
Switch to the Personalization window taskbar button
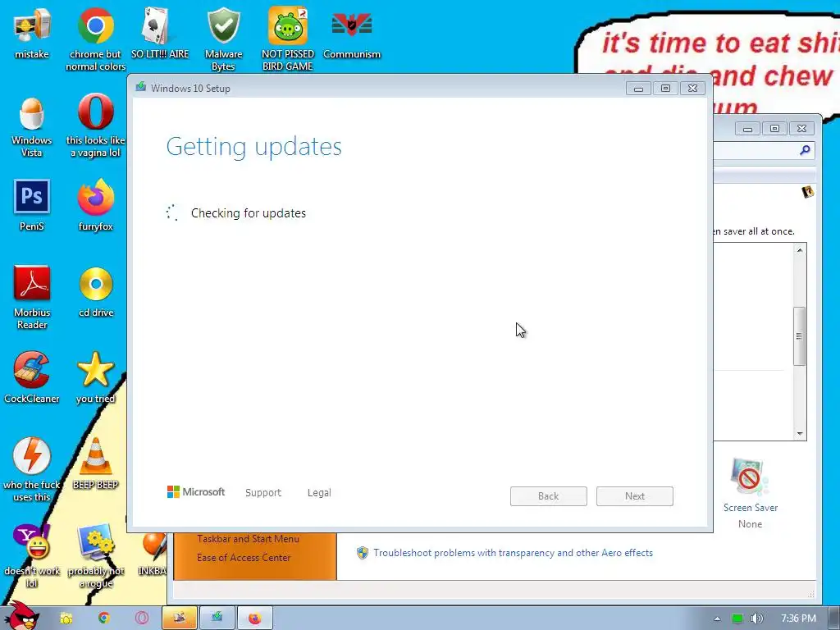click(x=180, y=619)
